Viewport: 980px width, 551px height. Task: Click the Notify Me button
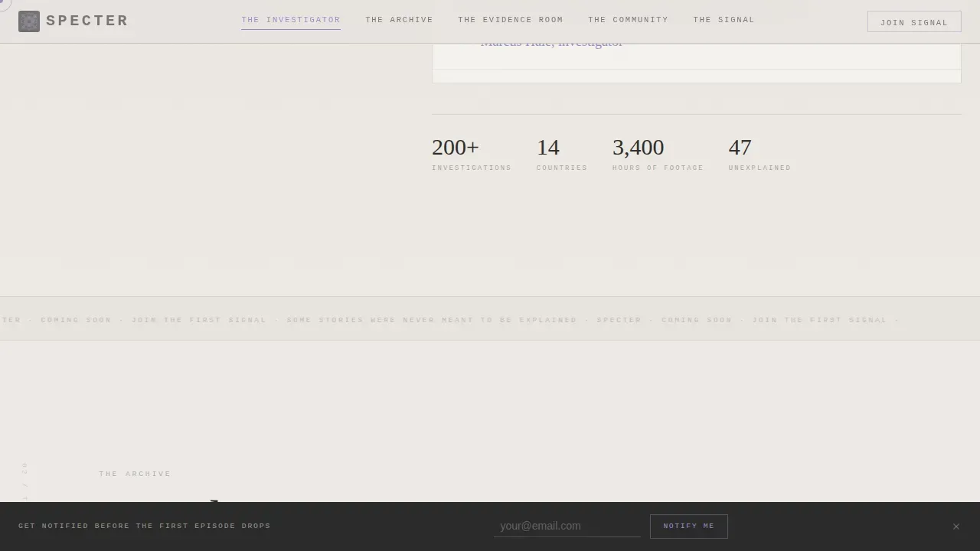689,527
